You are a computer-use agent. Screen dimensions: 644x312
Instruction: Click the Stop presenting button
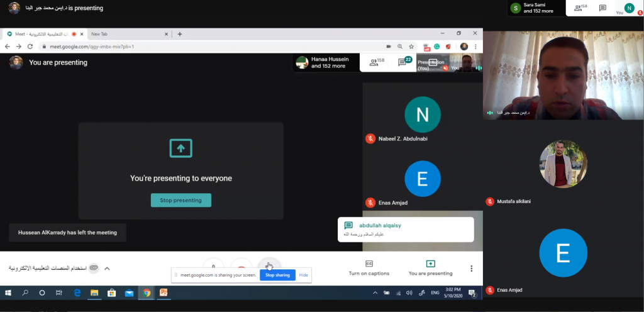(x=181, y=200)
